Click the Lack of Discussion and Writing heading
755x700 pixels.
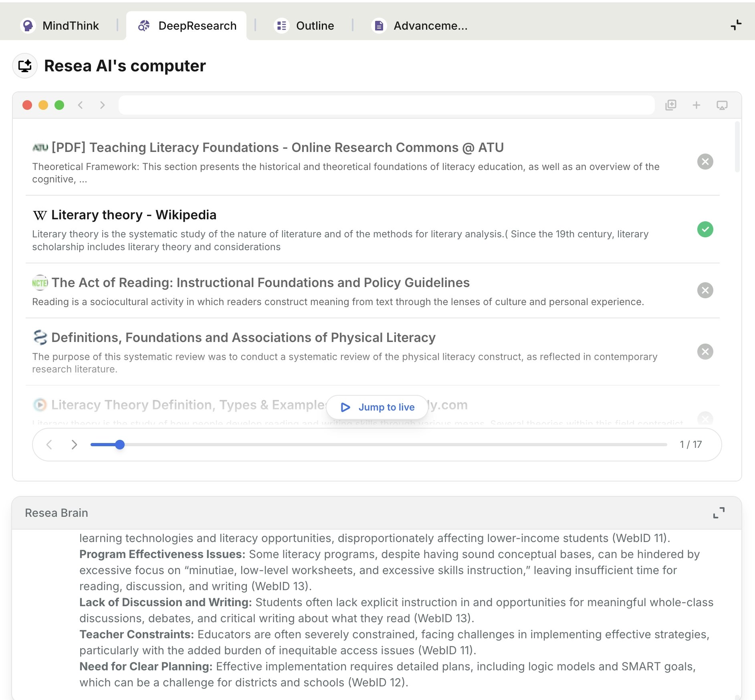[166, 602]
